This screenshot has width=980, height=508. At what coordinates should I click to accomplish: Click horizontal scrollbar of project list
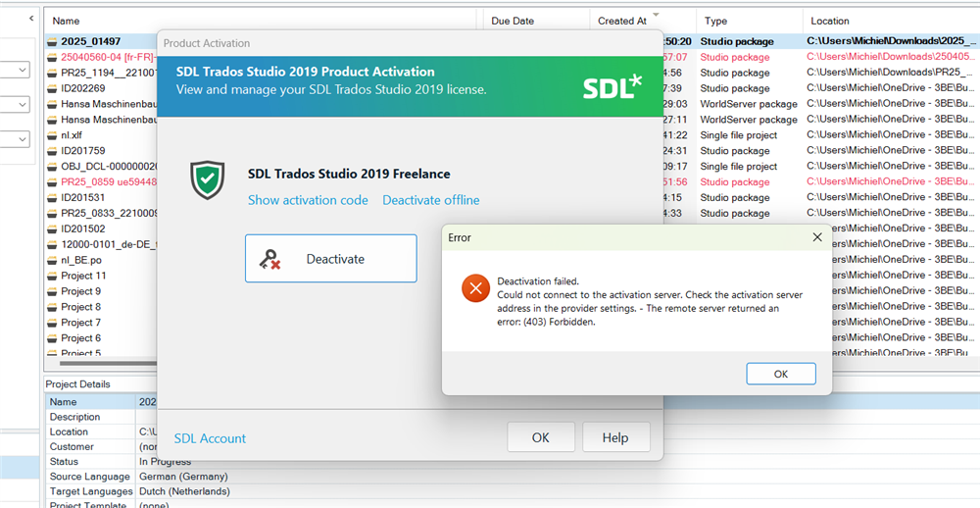point(108,363)
